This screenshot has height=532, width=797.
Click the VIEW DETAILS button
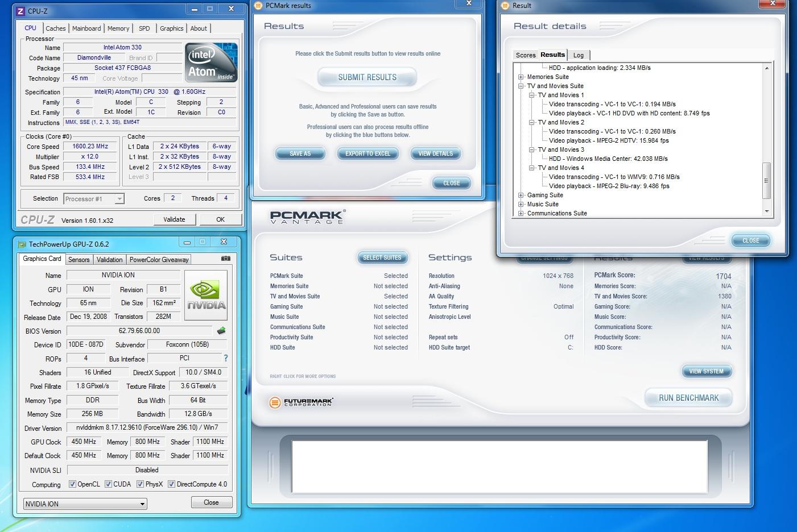click(436, 154)
